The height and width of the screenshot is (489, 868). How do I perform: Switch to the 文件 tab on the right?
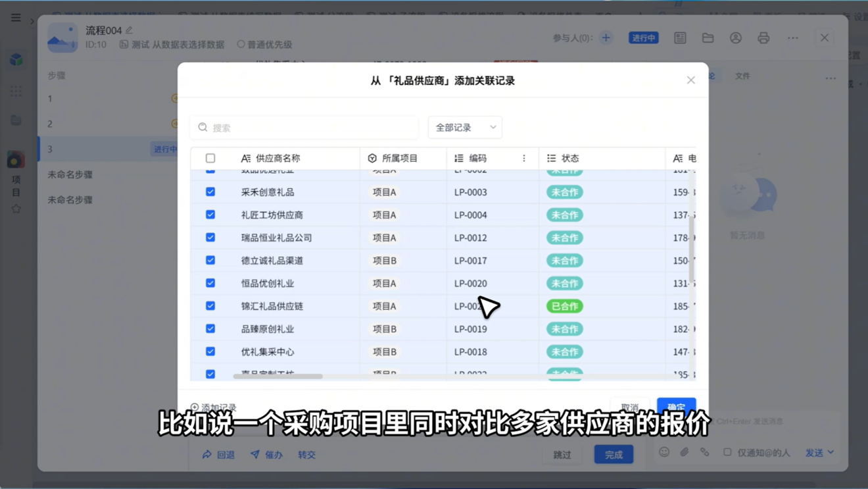point(742,76)
